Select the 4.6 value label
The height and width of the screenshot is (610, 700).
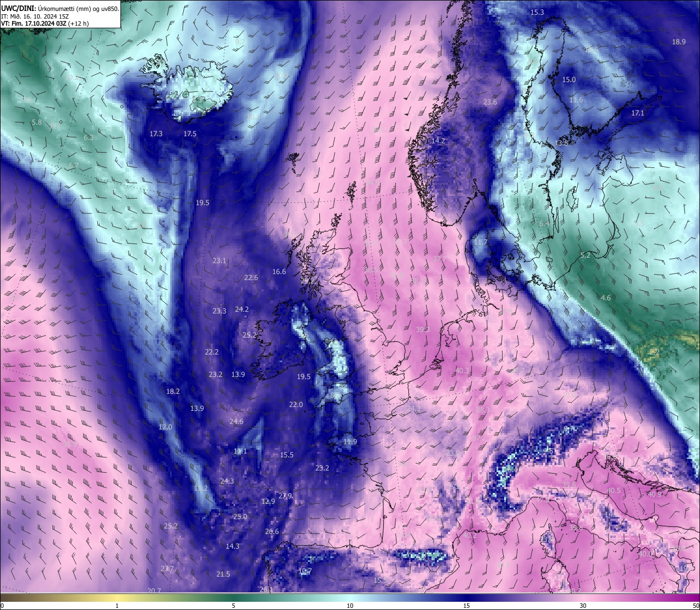[605, 298]
